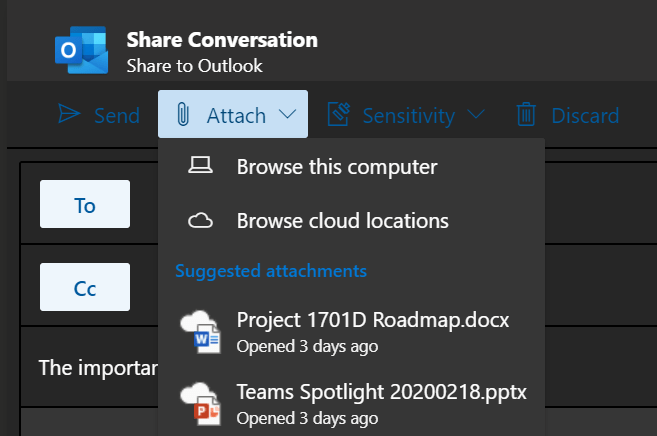The image size is (657, 436).
Task: Click into the message body text
Action: click(98, 367)
